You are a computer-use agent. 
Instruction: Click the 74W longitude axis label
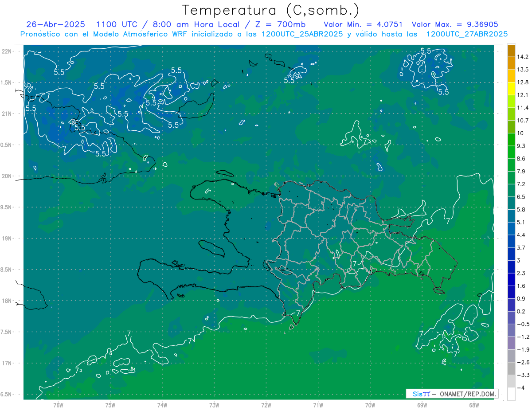162,405
